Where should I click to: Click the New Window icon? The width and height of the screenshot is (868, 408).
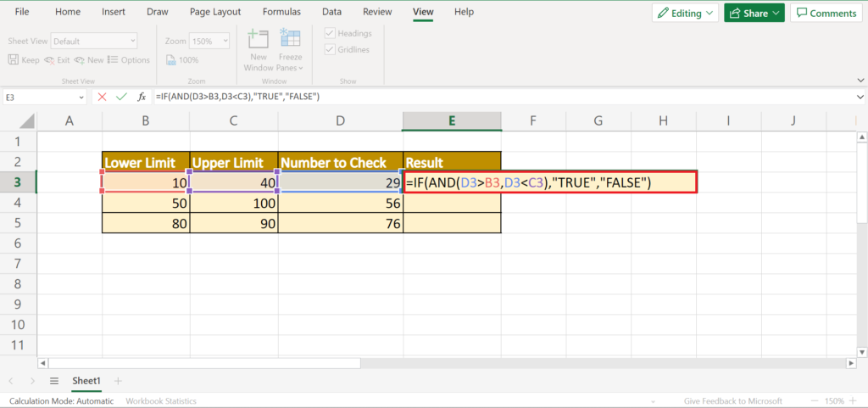(258, 39)
